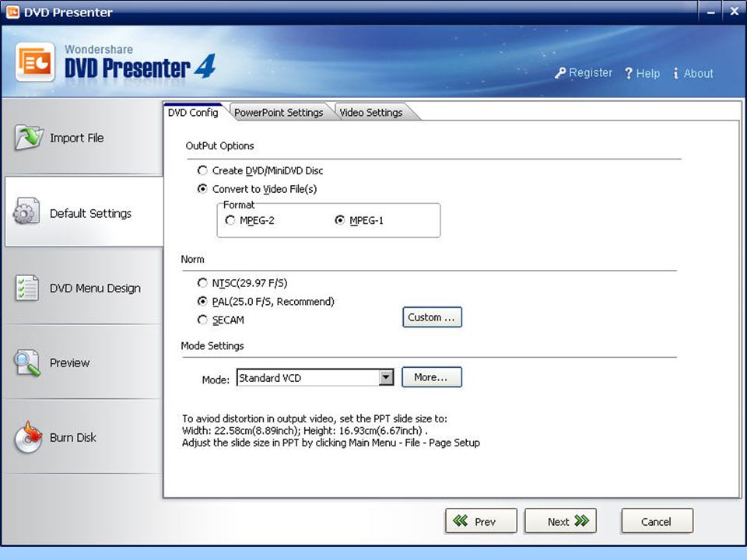Click the Next button
The image size is (747, 560).
pos(560,521)
